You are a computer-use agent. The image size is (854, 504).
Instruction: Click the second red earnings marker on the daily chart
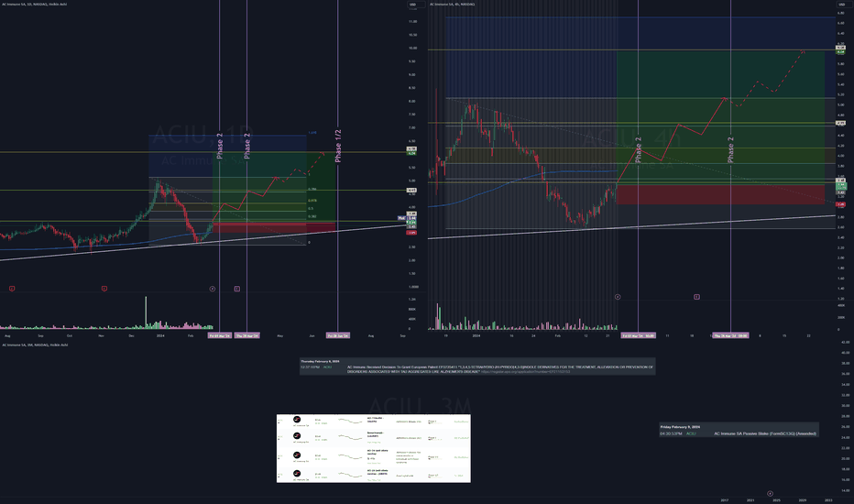pos(104,289)
